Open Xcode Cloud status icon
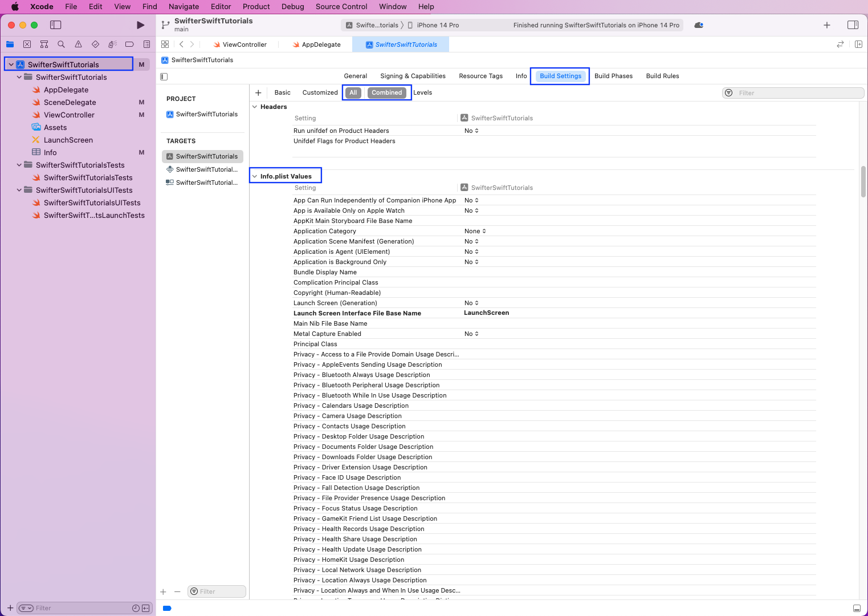Viewport: 868px width, 616px height. (x=699, y=25)
